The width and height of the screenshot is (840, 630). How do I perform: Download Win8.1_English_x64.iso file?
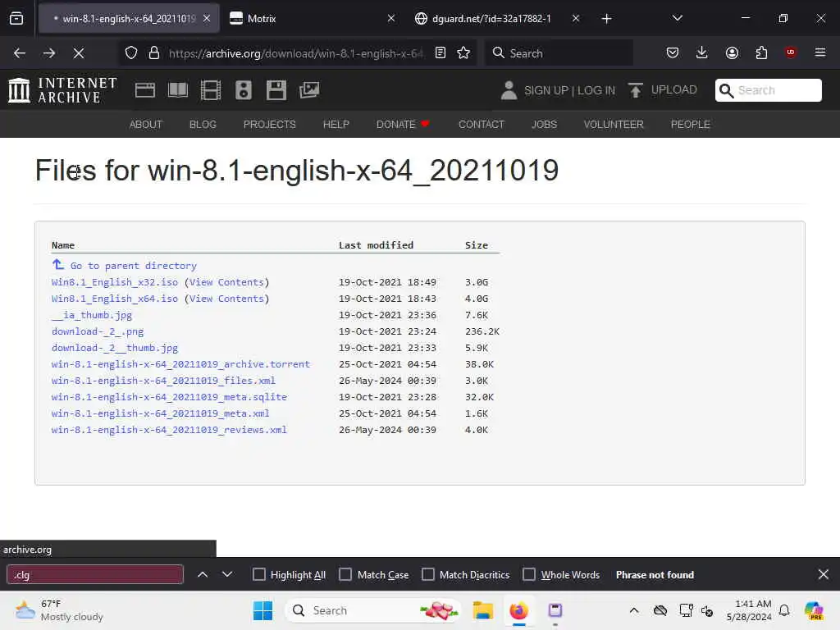point(115,299)
